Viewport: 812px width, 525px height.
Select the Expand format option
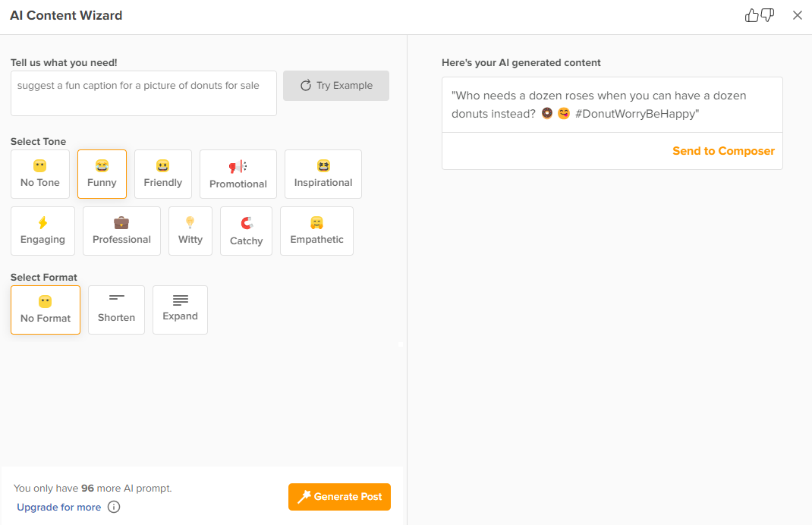180,309
